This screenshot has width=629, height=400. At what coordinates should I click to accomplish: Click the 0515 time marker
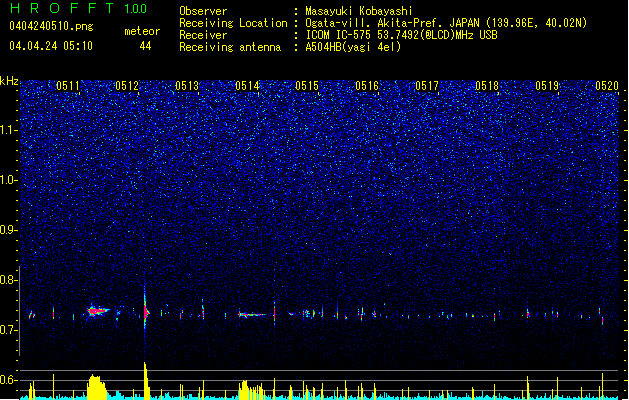click(307, 86)
